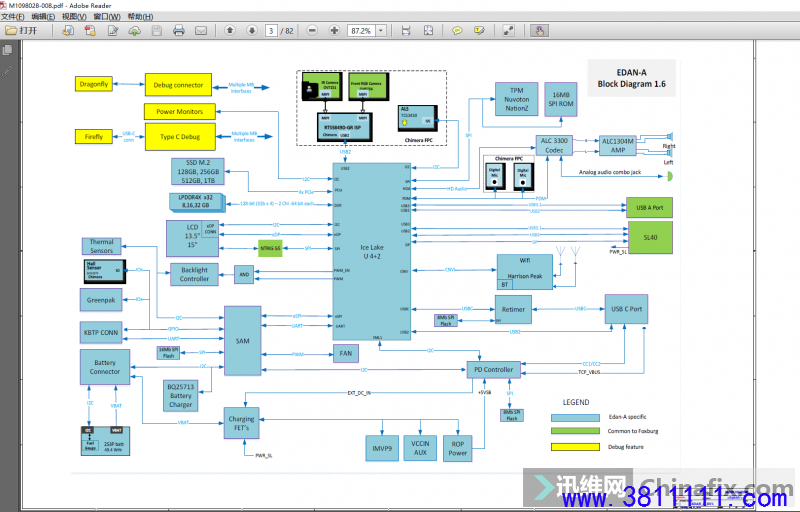The image size is (800, 512).
Task: Click the Wifi Harrison Peak block
Action: 524,272
